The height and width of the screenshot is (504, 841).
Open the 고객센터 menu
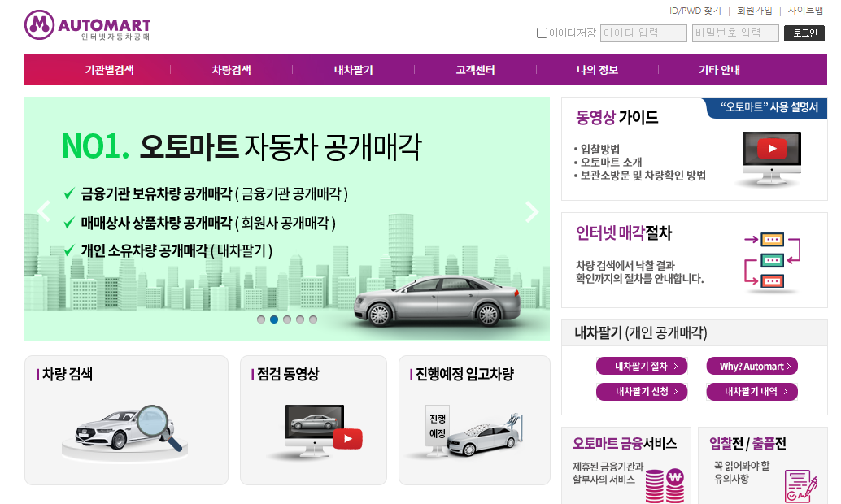pos(475,70)
